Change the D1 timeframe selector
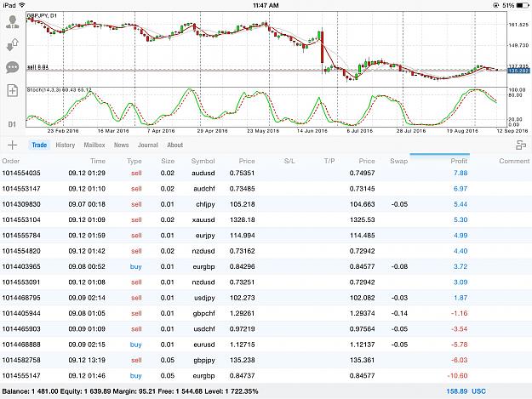 click(x=12, y=124)
